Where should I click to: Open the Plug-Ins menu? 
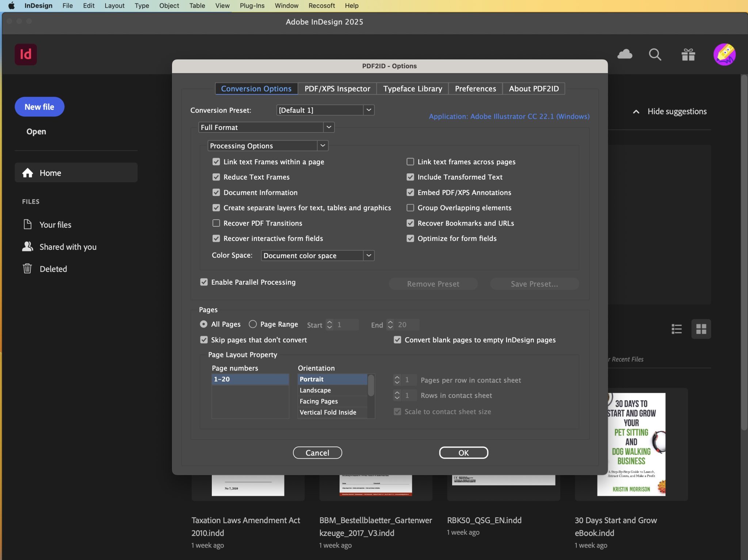(252, 5)
